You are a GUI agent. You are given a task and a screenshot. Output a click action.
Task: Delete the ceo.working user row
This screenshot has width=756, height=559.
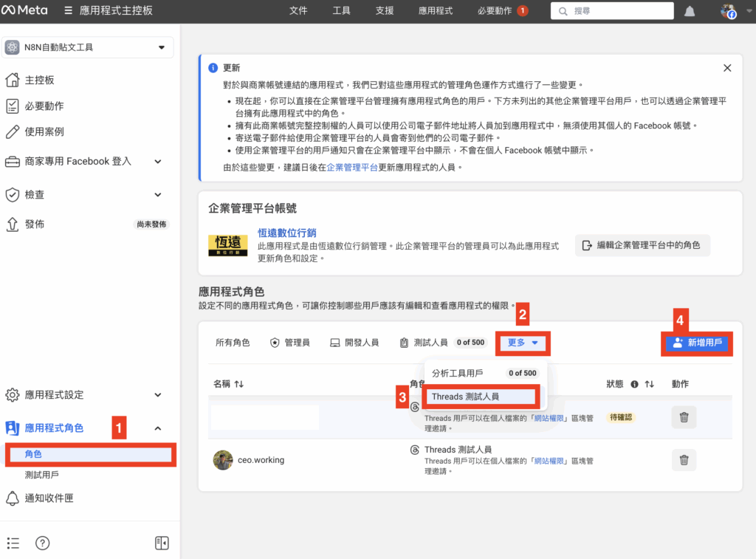[x=684, y=460]
